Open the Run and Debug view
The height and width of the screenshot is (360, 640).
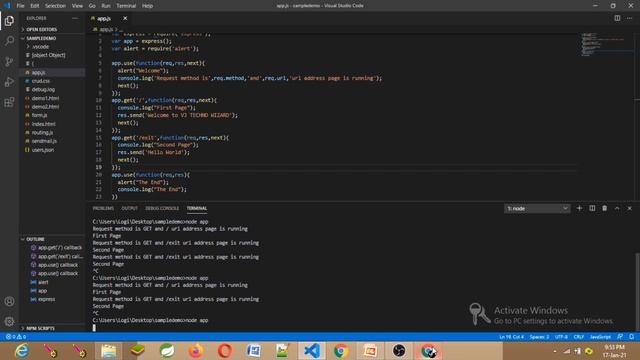tap(9, 82)
